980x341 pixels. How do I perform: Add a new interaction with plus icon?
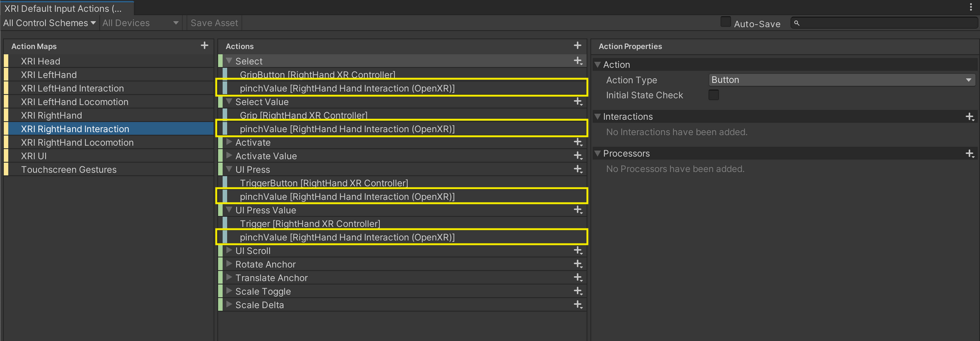point(970,117)
